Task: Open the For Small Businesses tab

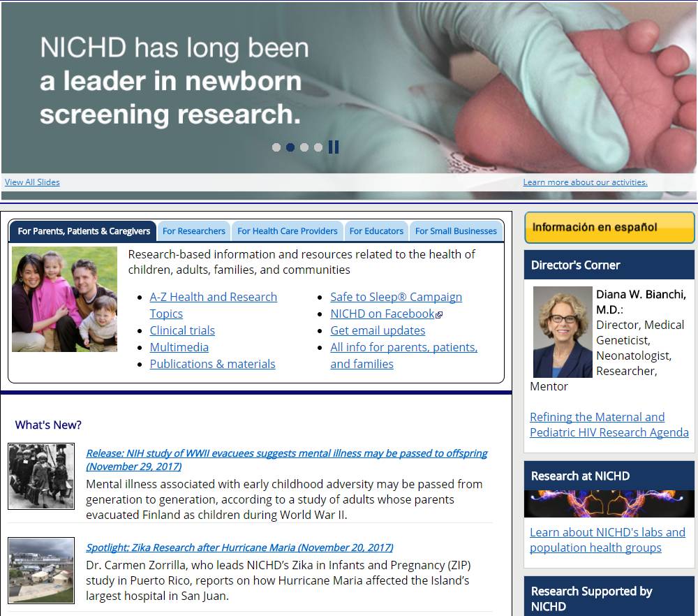Action: click(x=456, y=231)
